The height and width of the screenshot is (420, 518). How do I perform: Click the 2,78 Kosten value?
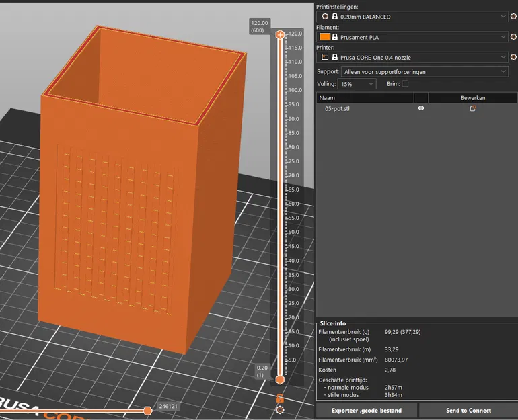coord(390,370)
